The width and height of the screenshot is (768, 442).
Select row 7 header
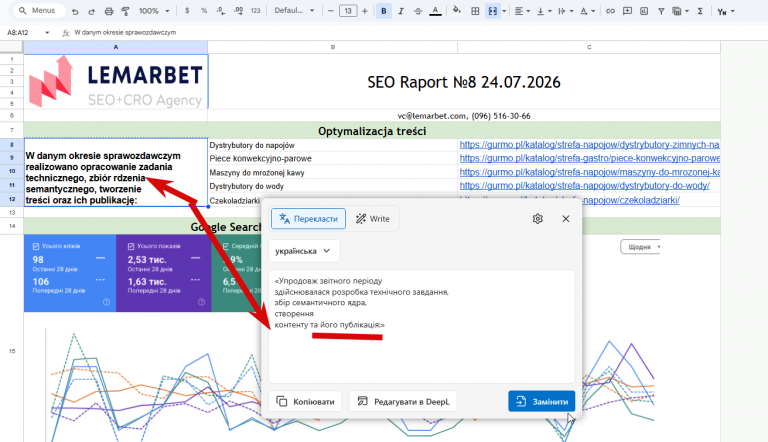click(x=12, y=130)
